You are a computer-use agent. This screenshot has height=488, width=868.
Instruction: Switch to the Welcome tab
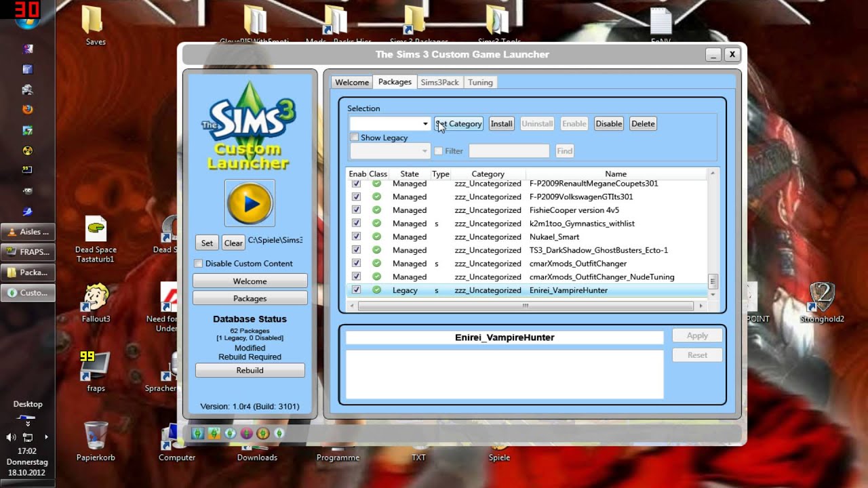[x=352, y=82]
